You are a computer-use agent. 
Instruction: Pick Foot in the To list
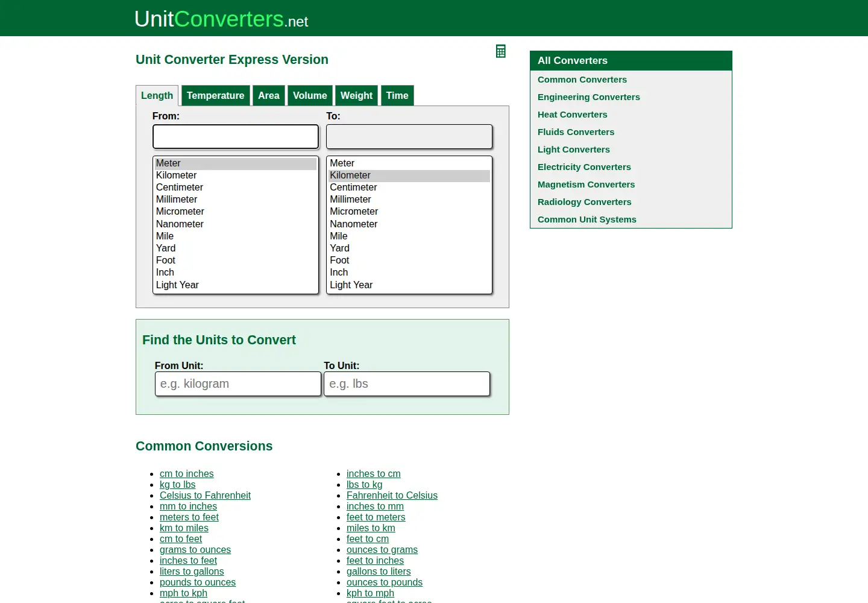point(409,260)
